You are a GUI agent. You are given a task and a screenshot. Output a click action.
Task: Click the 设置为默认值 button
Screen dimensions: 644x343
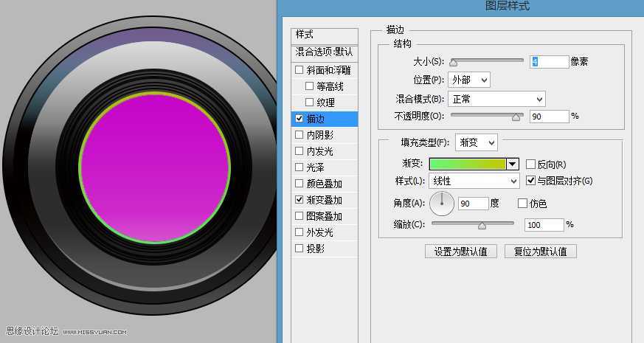[461, 251]
